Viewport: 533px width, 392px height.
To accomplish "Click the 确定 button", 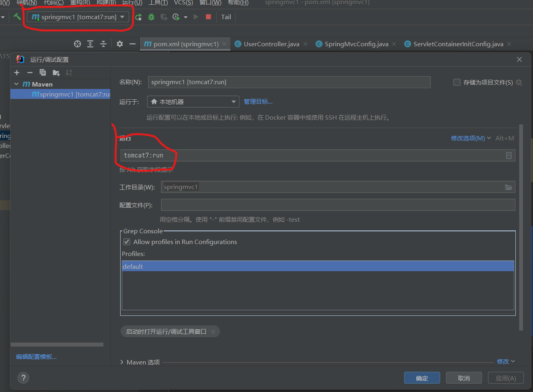I will point(422,378).
